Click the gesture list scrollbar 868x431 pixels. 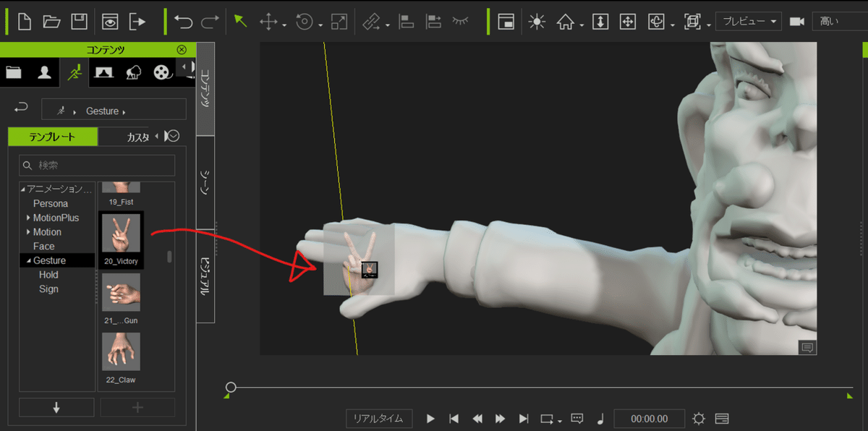pyautogui.click(x=169, y=257)
